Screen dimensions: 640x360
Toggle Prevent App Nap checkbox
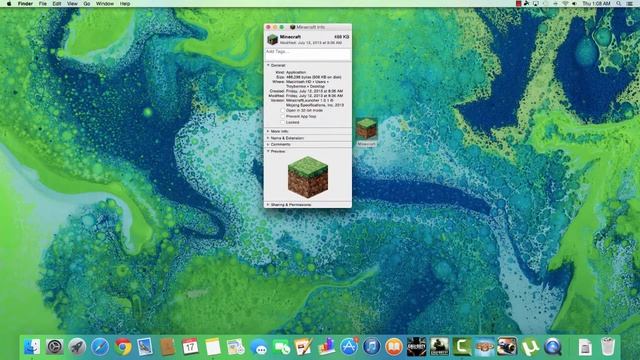(x=282, y=116)
